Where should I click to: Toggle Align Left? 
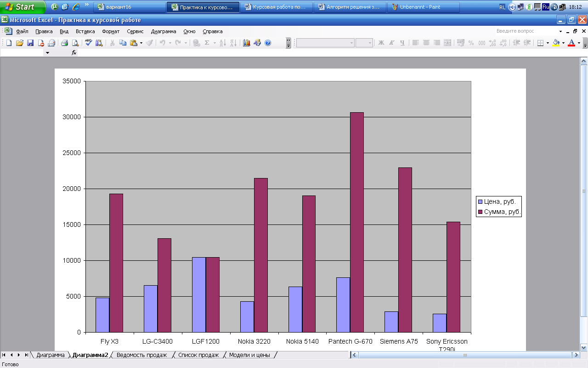416,43
